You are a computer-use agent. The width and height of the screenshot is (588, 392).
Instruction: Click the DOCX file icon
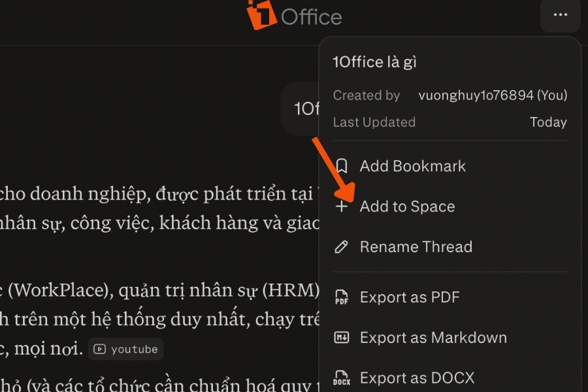[341, 378]
